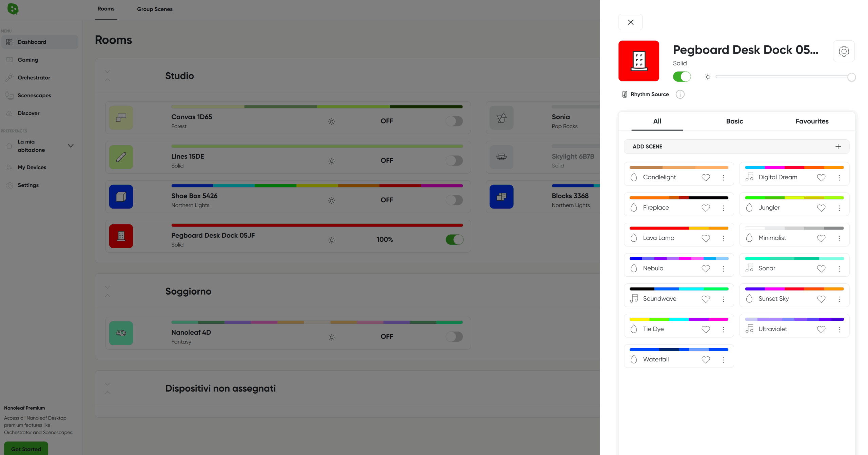Click the Canvas 1D65 device icon
Image resolution: width=868 pixels, height=455 pixels.
click(x=121, y=118)
